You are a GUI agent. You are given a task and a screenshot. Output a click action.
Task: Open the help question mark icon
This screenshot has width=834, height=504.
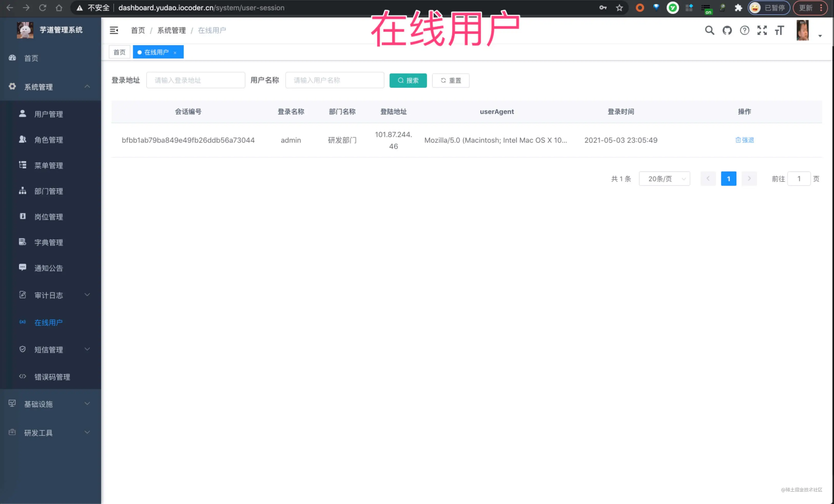(x=744, y=31)
